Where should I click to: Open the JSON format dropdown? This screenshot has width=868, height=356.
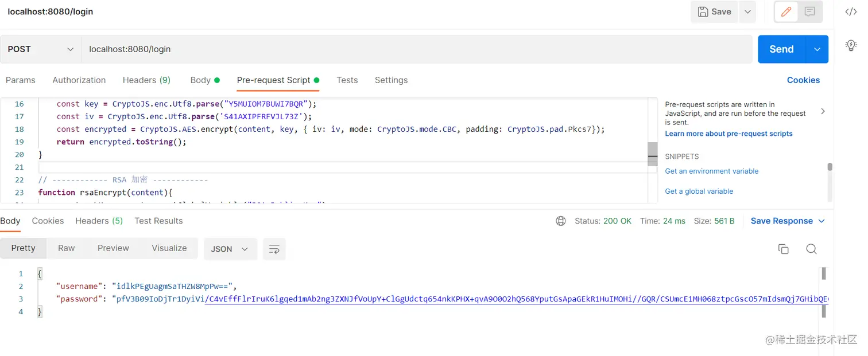230,249
